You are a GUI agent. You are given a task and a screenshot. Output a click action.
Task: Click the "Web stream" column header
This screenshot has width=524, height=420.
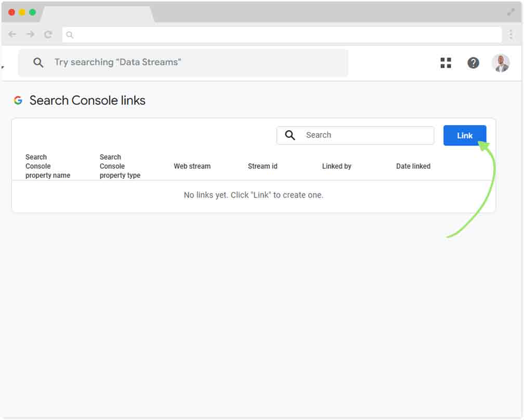(x=192, y=166)
